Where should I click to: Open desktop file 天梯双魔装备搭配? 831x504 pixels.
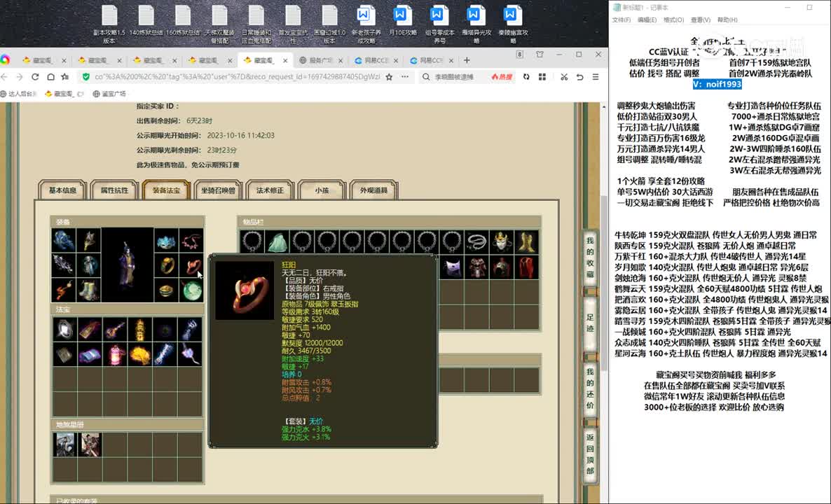point(219,24)
